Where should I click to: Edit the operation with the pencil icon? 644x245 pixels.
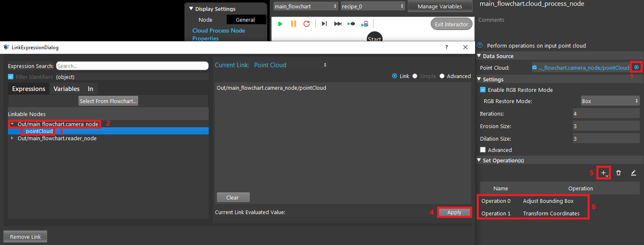pos(634,173)
